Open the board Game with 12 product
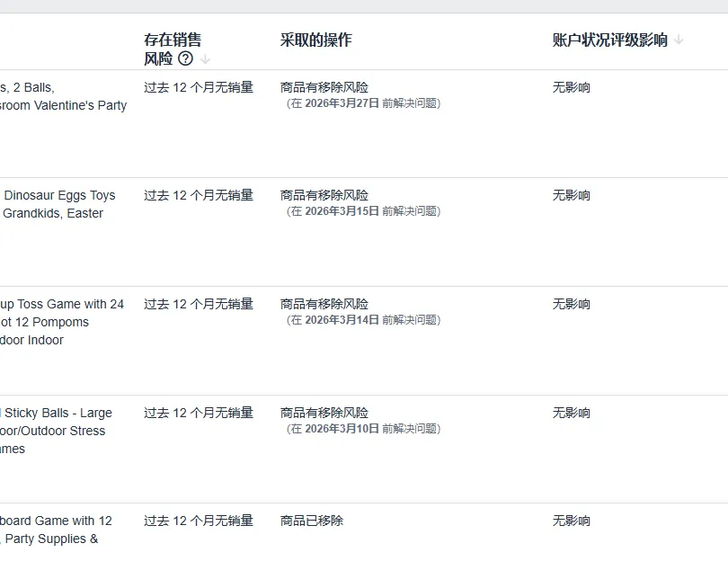728x588 pixels. (56, 521)
